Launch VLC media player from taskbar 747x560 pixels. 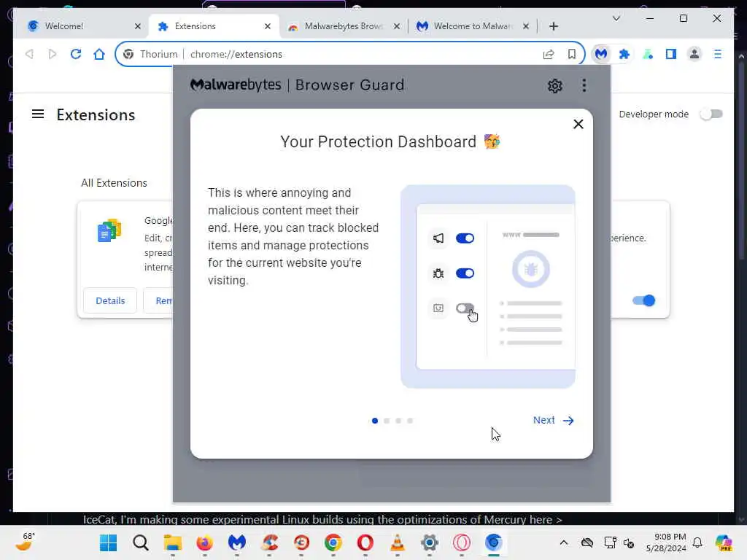pyautogui.click(x=398, y=542)
